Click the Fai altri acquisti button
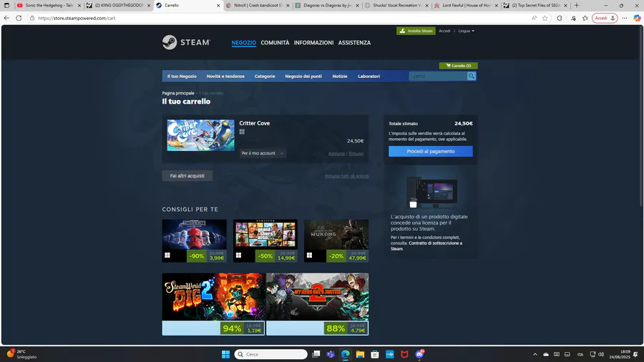The width and height of the screenshot is (644, 362). (187, 176)
